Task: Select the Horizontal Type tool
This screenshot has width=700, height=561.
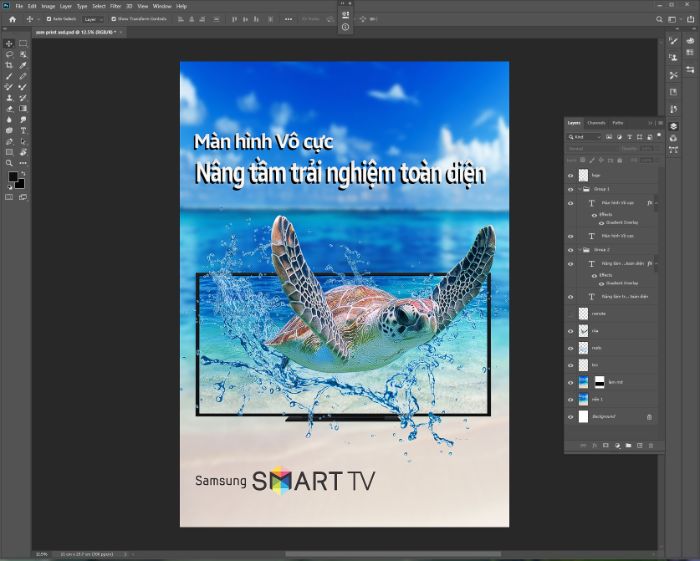Action: point(23,130)
